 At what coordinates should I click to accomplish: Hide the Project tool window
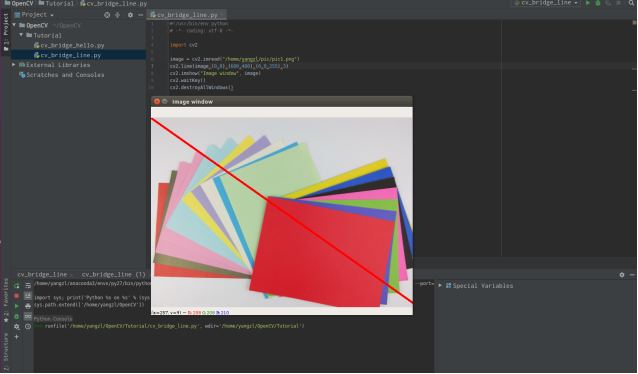pyautogui.click(x=140, y=15)
